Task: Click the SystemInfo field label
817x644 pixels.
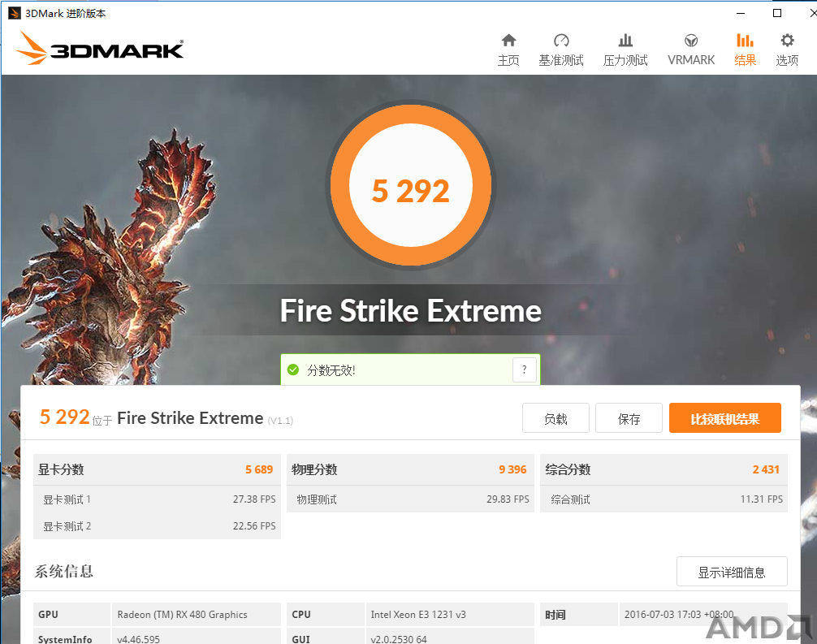Action: [65, 639]
